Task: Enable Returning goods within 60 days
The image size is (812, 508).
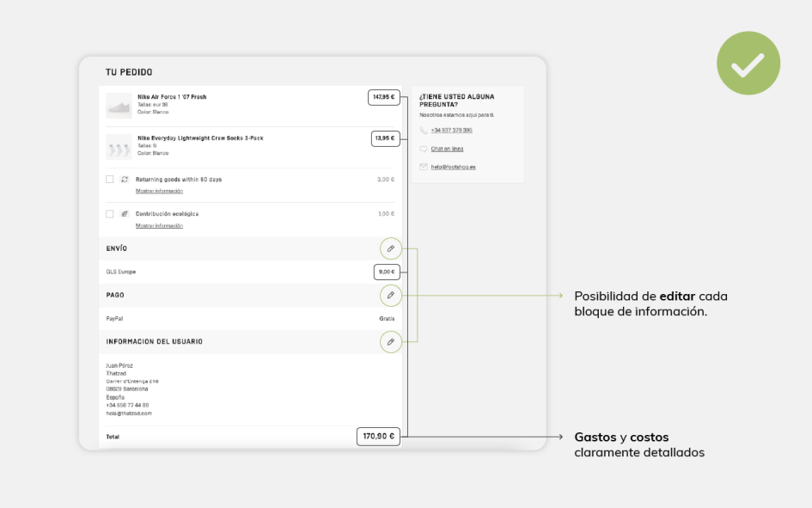Action: (x=108, y=179)
